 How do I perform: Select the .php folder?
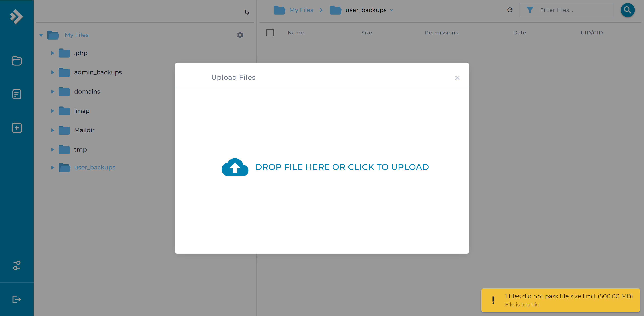[x=80, y=53]
